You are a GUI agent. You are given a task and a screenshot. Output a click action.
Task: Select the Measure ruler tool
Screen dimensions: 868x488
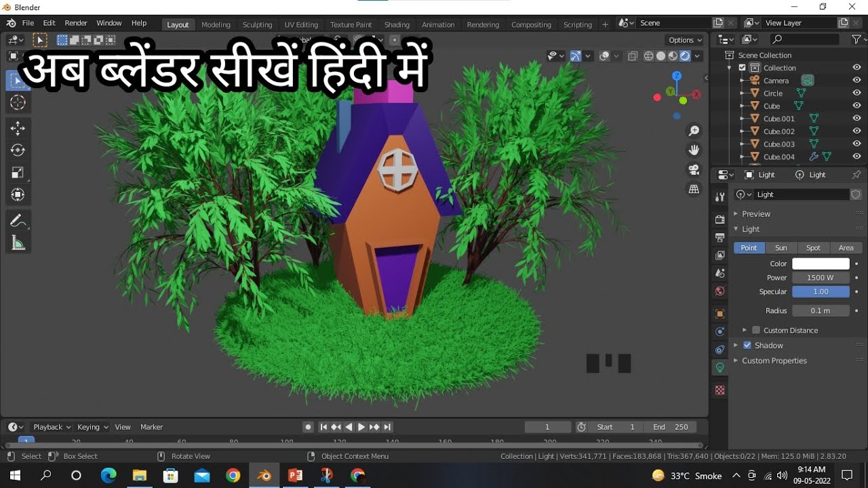click(18, 243)
